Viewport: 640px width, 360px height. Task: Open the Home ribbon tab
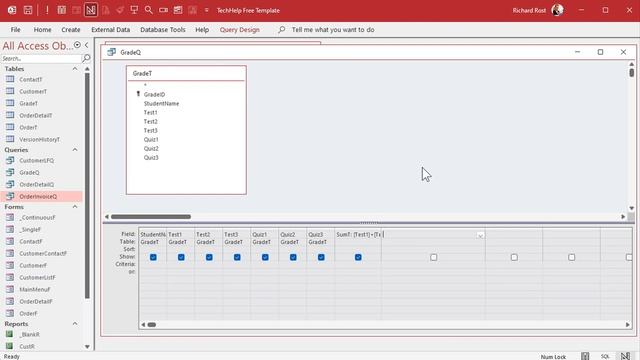(42, 30)
